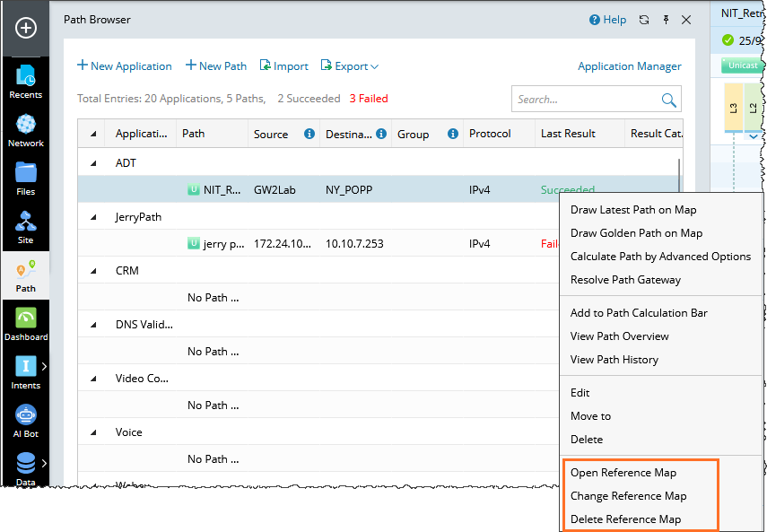Open the Export dropdown
767x532 pixels.
351,66
